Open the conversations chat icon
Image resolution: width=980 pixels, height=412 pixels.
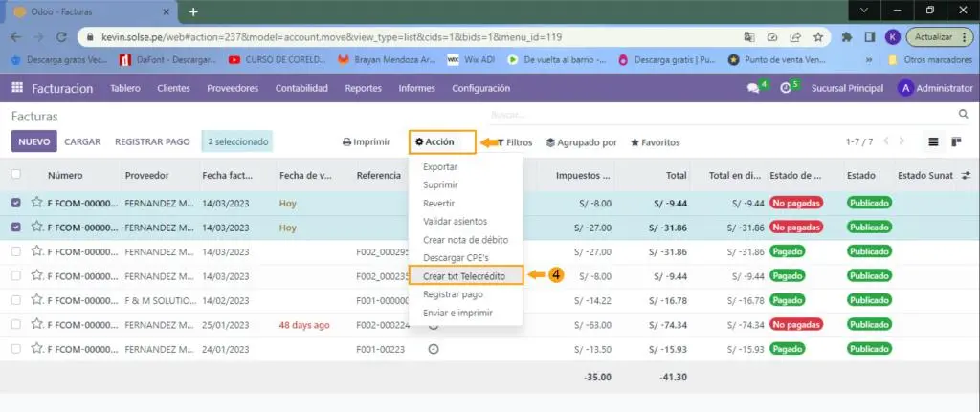tap(753, 88)
